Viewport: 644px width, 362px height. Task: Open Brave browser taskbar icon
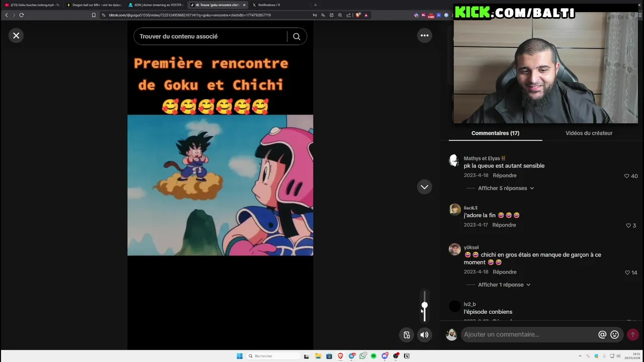coord(340,356)
